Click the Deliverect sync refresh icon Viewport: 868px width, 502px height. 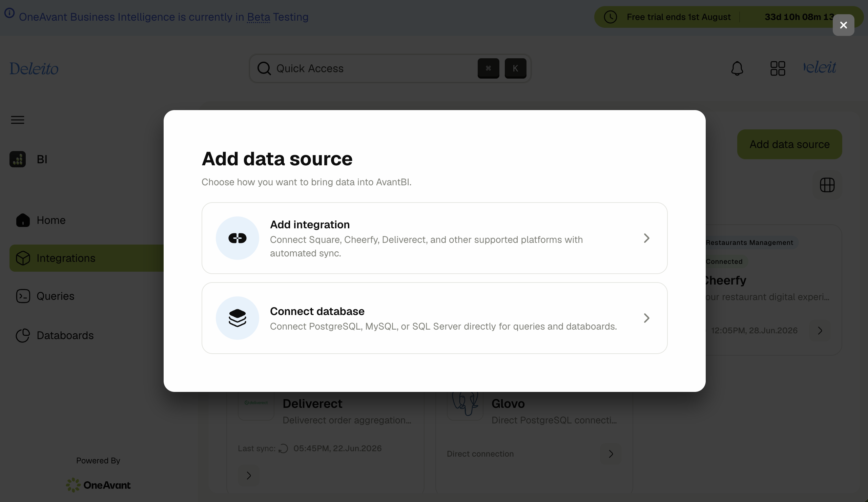tap(283, 448)
